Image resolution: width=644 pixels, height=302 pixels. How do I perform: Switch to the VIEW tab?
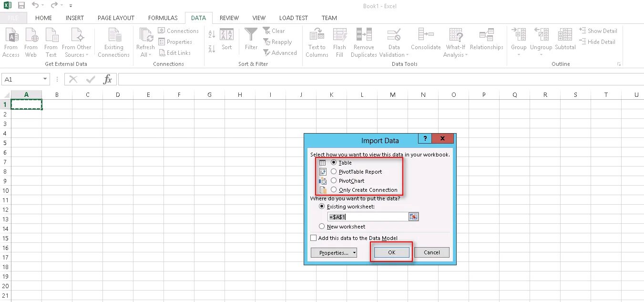pos(259,18)
